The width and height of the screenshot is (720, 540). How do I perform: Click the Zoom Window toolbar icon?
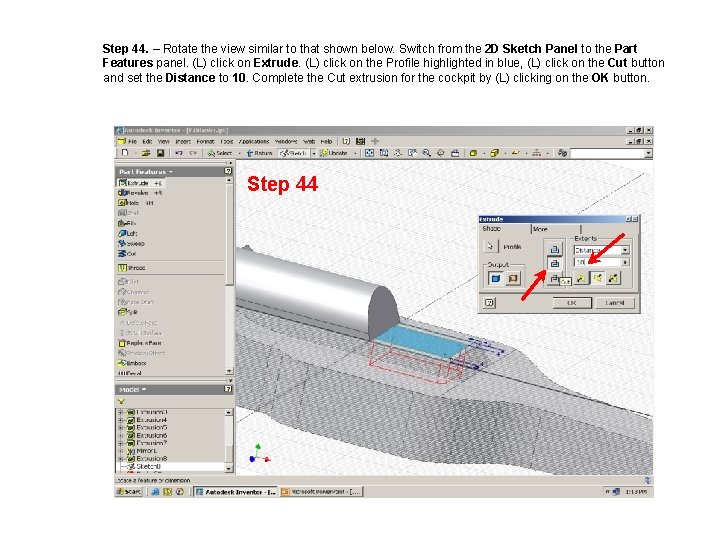[384, 153]
